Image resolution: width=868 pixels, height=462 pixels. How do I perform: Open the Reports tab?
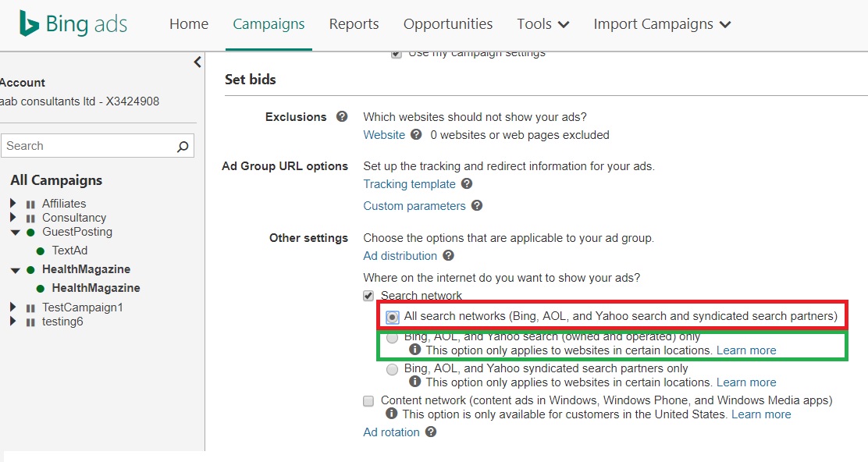[354, 23]
